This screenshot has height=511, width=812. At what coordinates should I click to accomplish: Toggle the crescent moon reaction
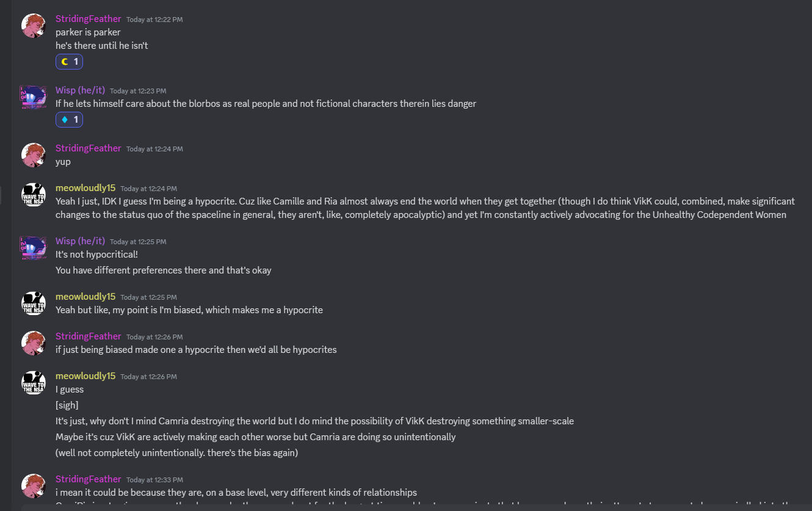point(69,62)
